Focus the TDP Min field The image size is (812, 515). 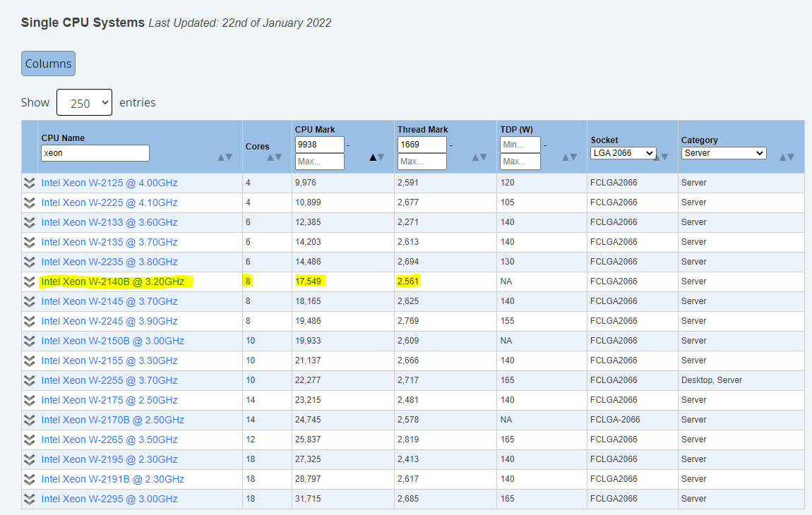(x=520, y=145)
